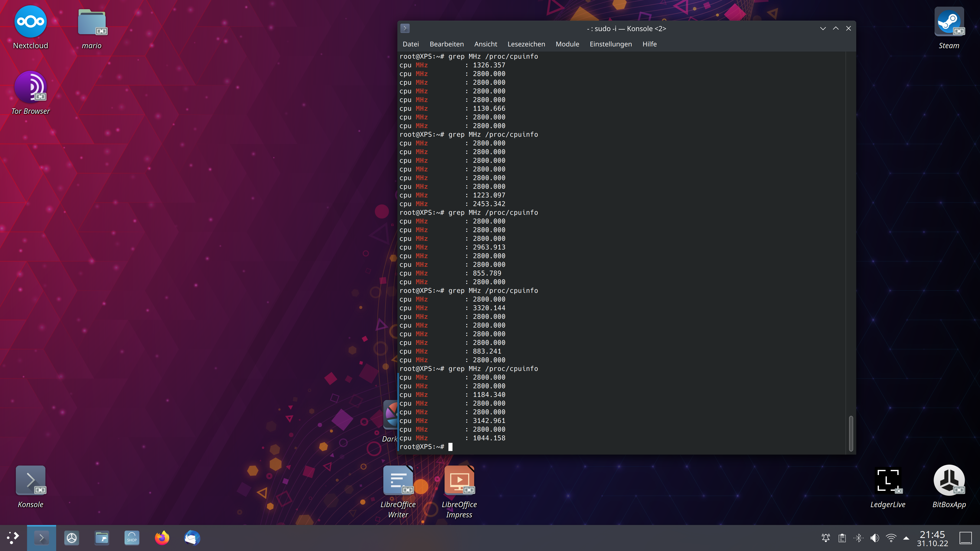Screen dimensions: 980x551
Task: Launch Tor Browser from the desktop
Action: (x=30, y=87)
